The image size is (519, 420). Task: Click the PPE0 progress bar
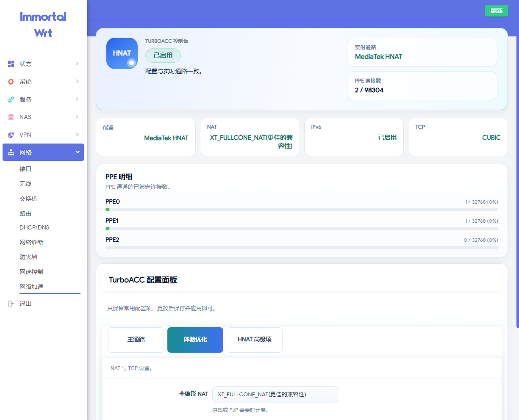(x=302, y=210)
